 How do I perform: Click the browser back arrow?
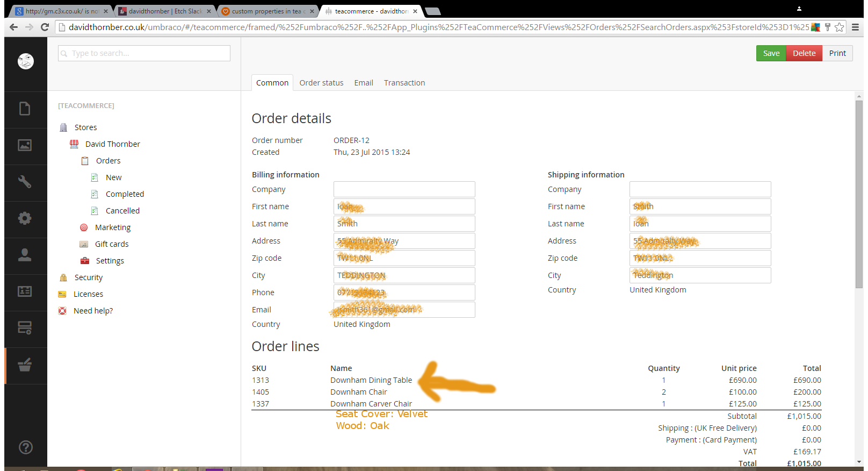click(x=14, y=27)
